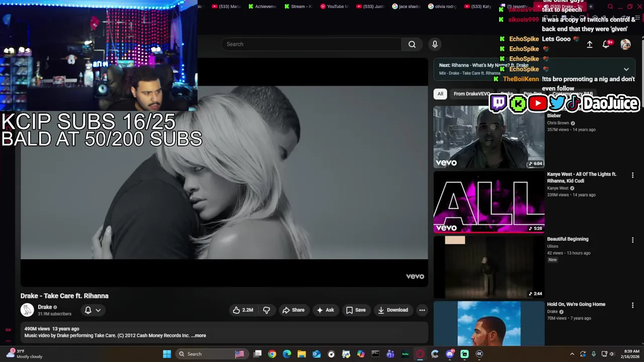
Task: Click the 490M views 13 years ago text
Action: coord(52,329)
